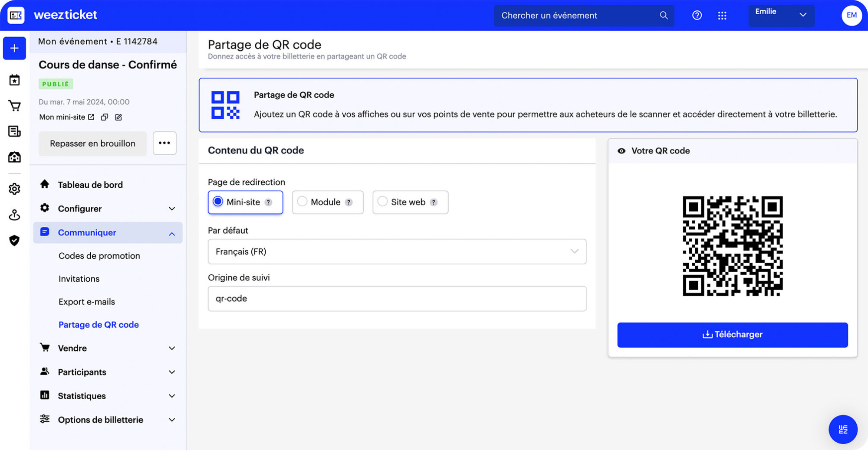Click the blue plus create button

(14, 48)
